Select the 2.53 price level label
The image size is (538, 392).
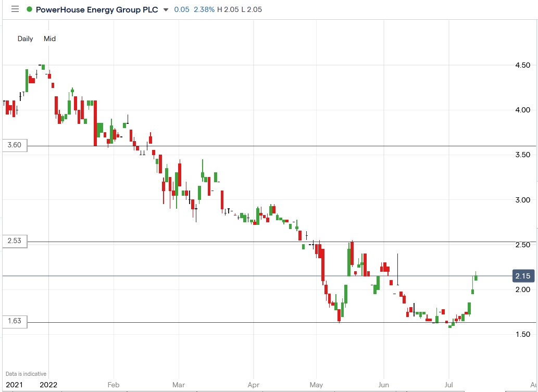pos(14,242)
